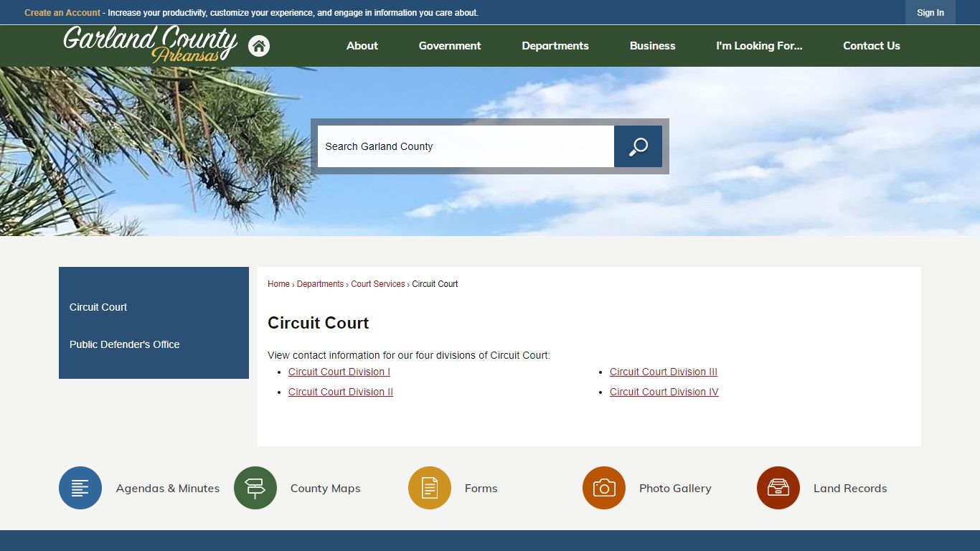Screen dimensions: 980x551
Task: Go to Court Services in the breadcrumb
Action: [378, 284]
